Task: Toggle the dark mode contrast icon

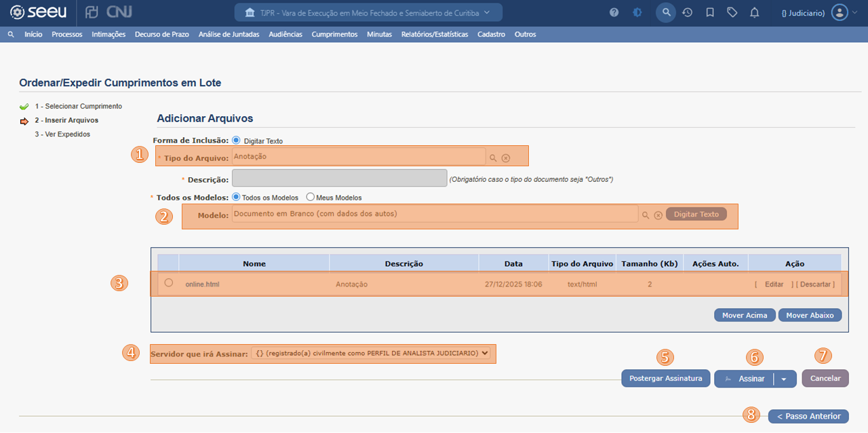Action: 637,12
